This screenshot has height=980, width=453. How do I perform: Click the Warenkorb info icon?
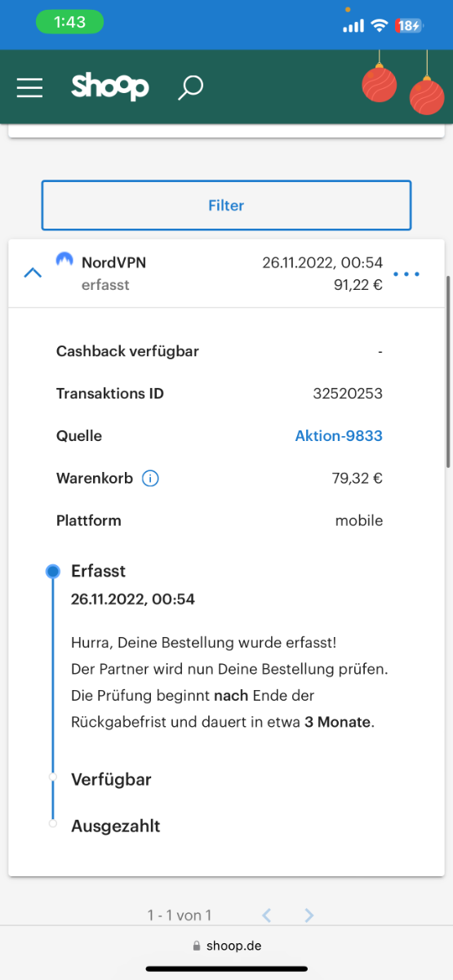(x=150, y=479)
